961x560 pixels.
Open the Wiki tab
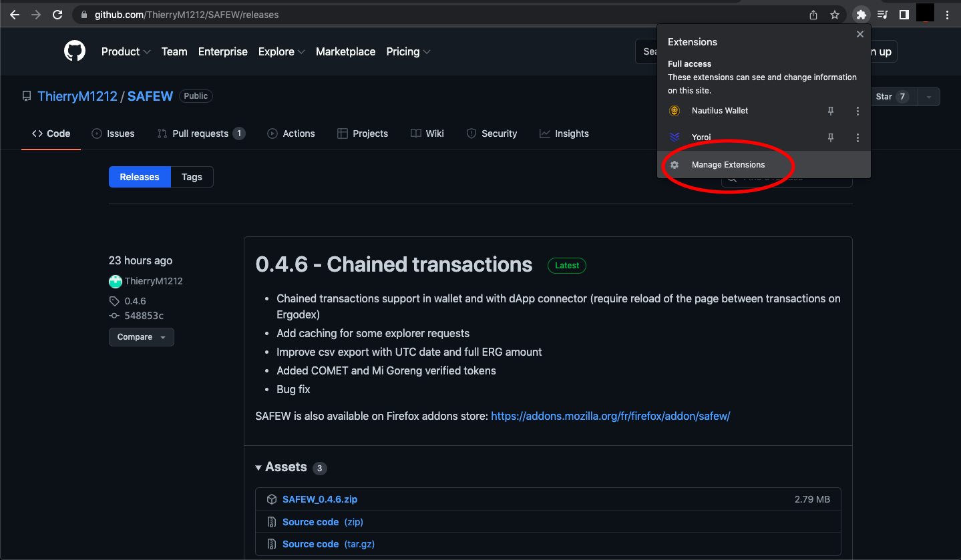tap(427, 133)
